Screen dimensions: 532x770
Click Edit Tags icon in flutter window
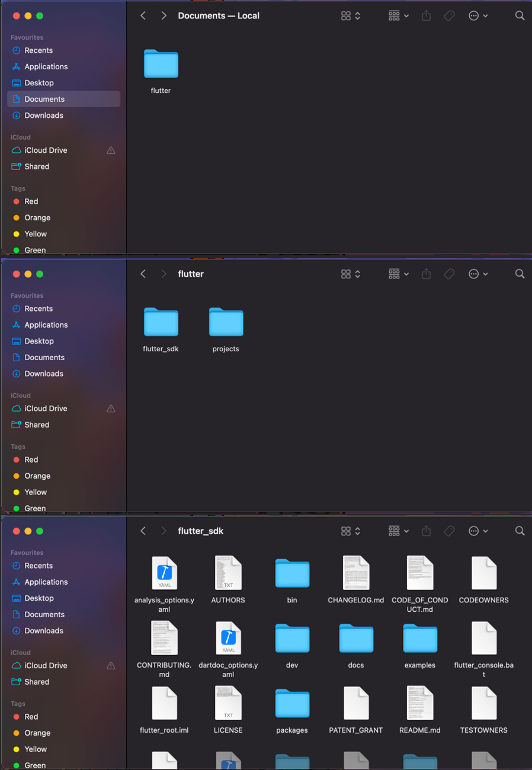tap(449, 274)
